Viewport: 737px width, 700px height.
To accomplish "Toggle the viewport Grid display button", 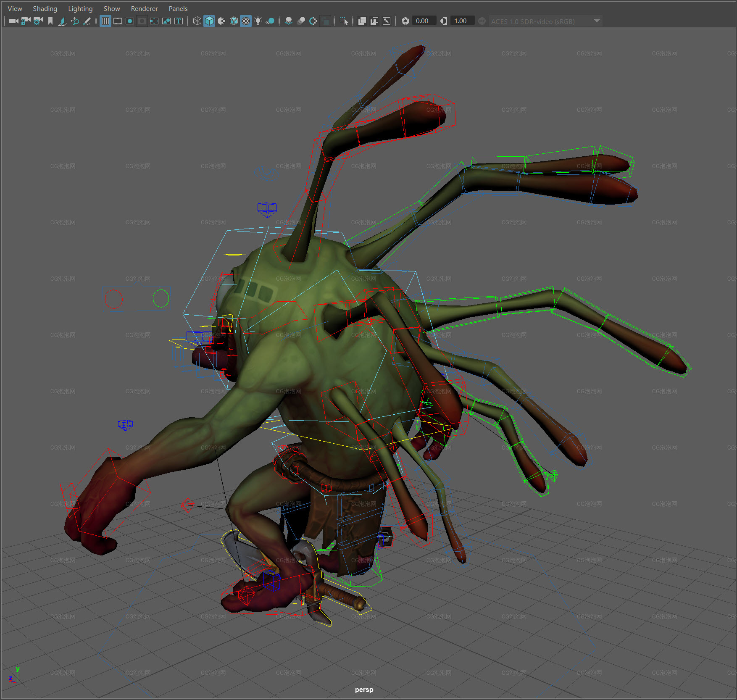I will pos(105,21).
